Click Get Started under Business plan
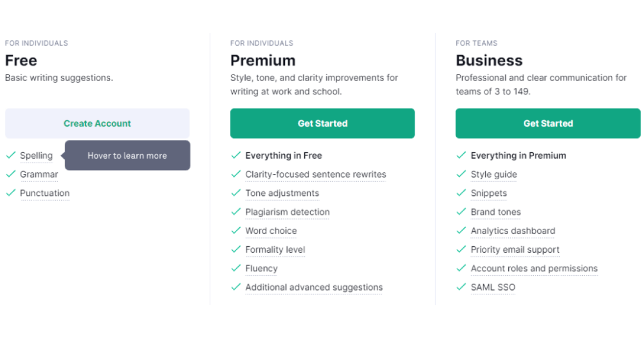Viewport: 644px width, 338px height. tap(548, 123)
